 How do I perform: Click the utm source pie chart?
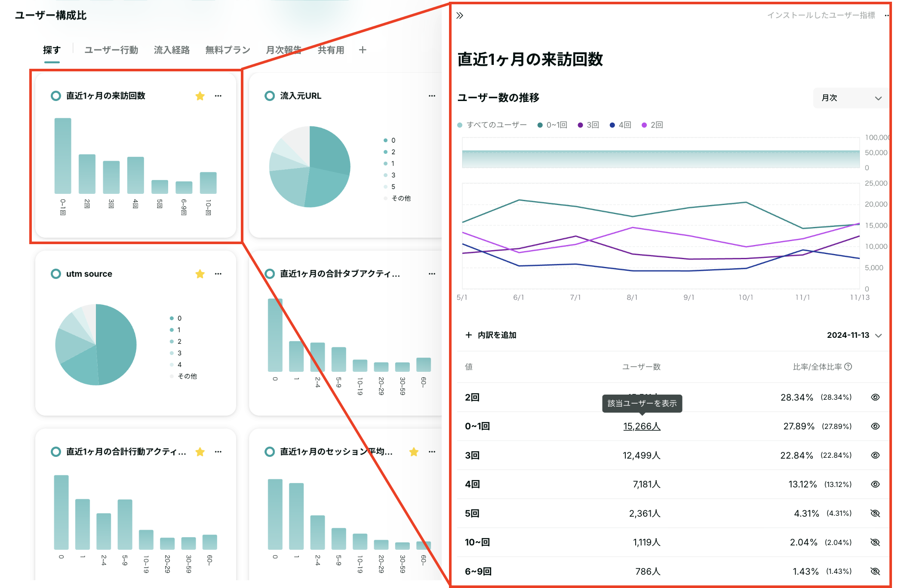click(x=96, y=345)
